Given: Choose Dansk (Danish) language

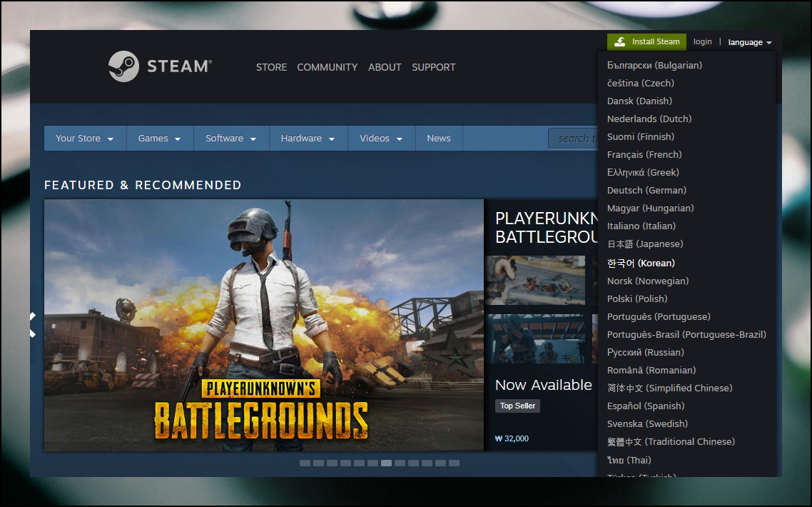Looking at the screenshot, I should [x=639, y=101].
